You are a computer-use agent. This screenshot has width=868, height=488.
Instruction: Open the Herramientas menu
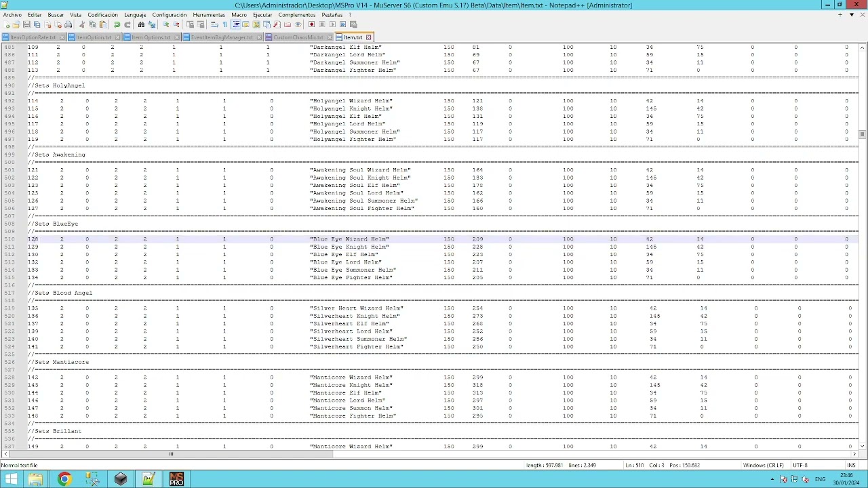[209, 14]
